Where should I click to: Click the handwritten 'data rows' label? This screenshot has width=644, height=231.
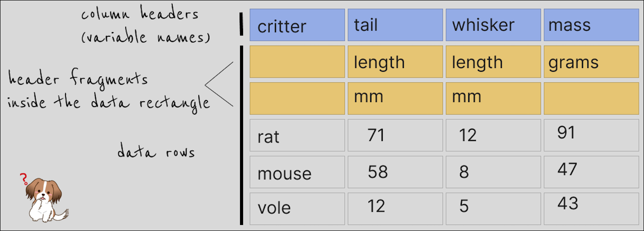pyautogui.click(x=156, y=151)
